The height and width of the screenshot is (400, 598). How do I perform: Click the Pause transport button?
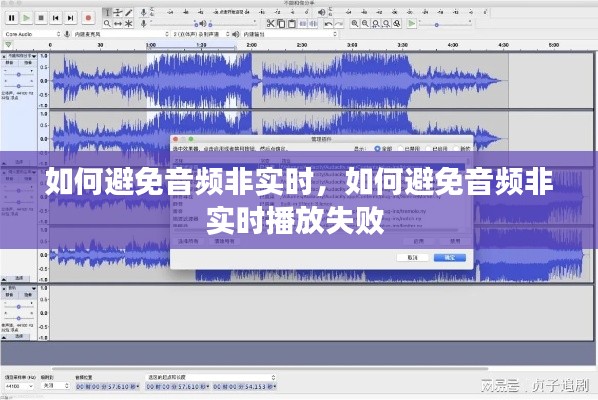pyautogui.click(x=11, y=18)
